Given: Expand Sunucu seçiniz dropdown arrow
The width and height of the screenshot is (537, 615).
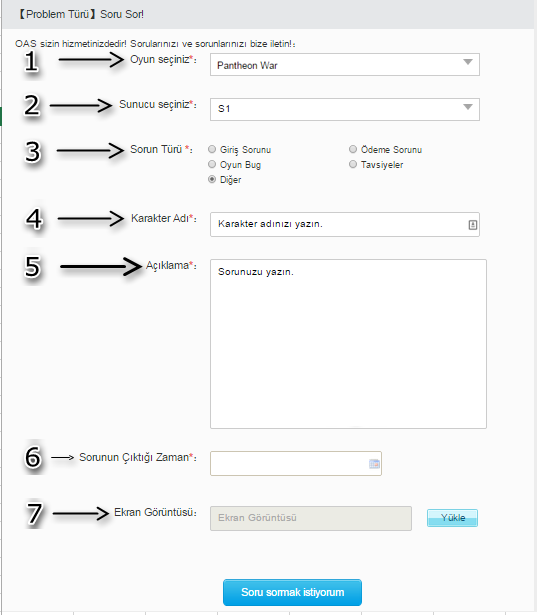Looking at the screenshot, I should tap(468, 107).
